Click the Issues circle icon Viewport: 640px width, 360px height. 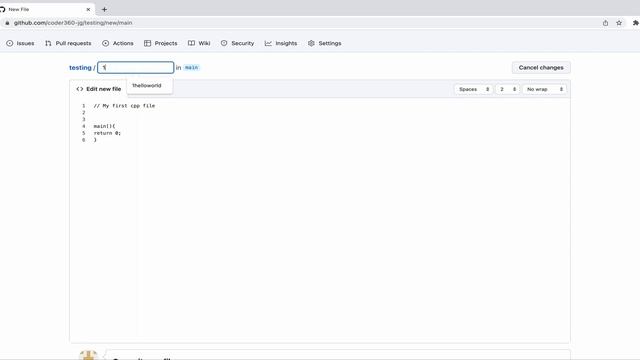tap(10, 43)
